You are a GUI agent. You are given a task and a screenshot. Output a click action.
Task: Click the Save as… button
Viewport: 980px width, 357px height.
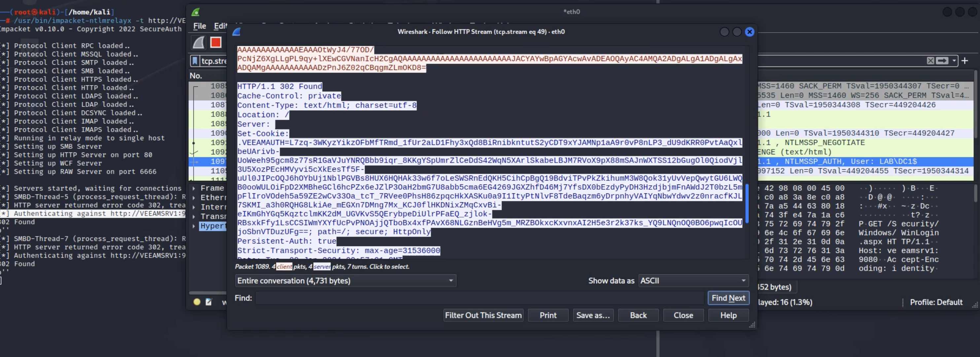pos(593,315)
